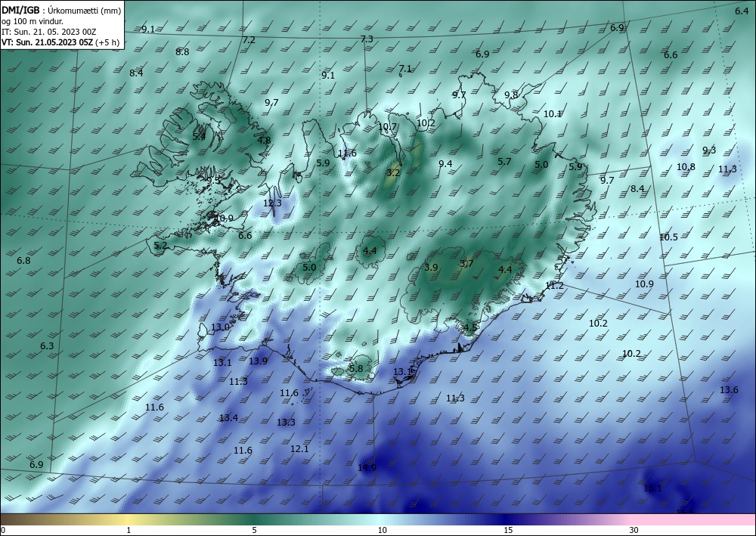Click the 9.8 value label
This screenshot has height=536, width=756.
511,94
